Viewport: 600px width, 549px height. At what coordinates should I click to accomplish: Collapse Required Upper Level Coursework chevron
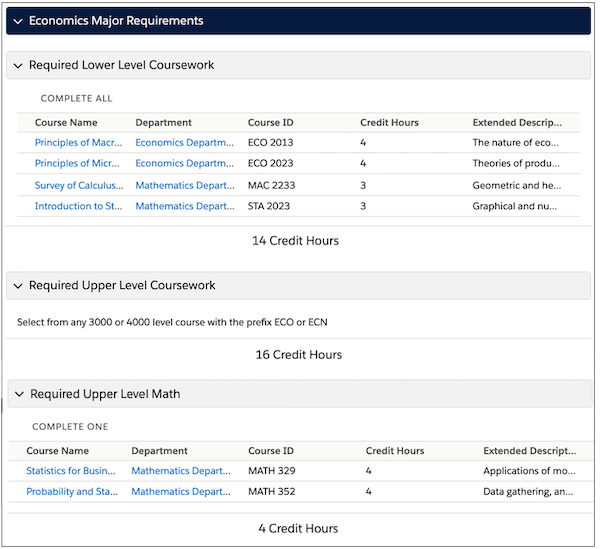18,286
